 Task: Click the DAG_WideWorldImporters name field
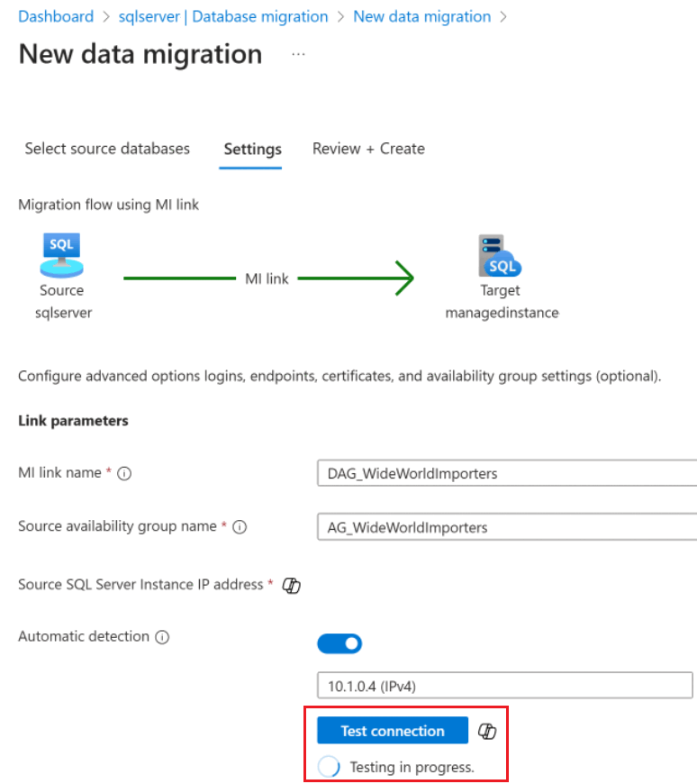(x=504, y=473)
